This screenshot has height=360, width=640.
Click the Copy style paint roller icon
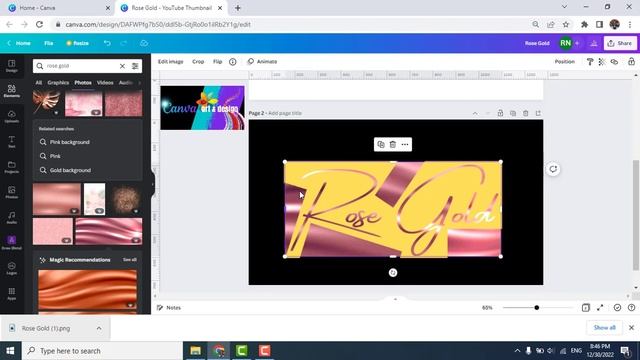pyautogui.click(x=590, y=62)
